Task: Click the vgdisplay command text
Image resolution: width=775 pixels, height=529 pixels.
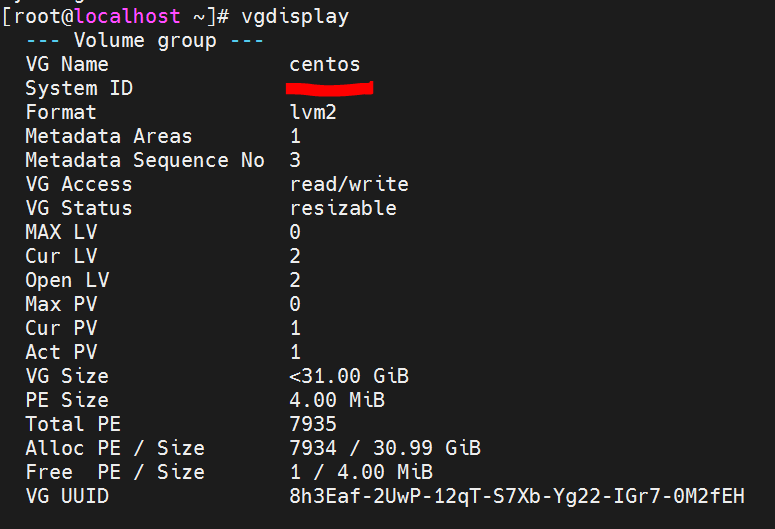Action: click(x=295, y=17)
